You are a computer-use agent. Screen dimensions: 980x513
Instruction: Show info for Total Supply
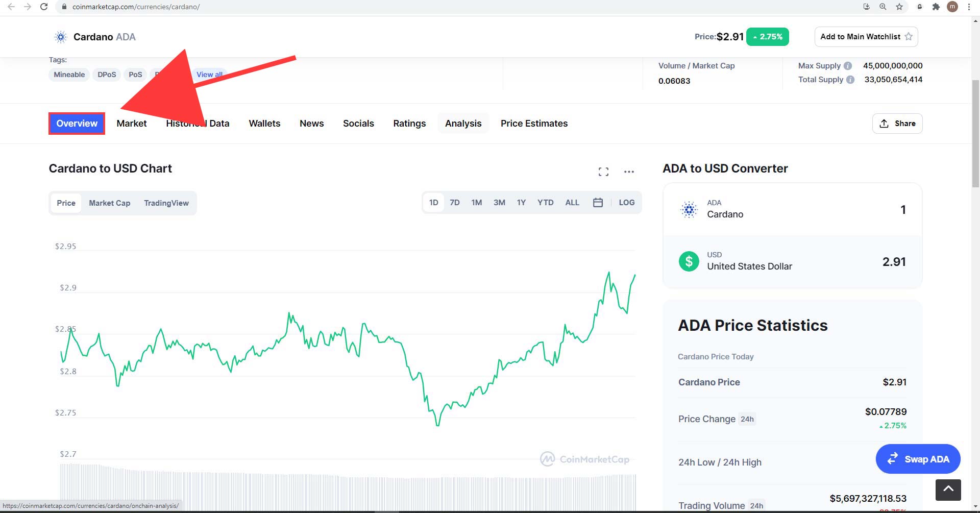pyautogui.click(x=850, y=80)
